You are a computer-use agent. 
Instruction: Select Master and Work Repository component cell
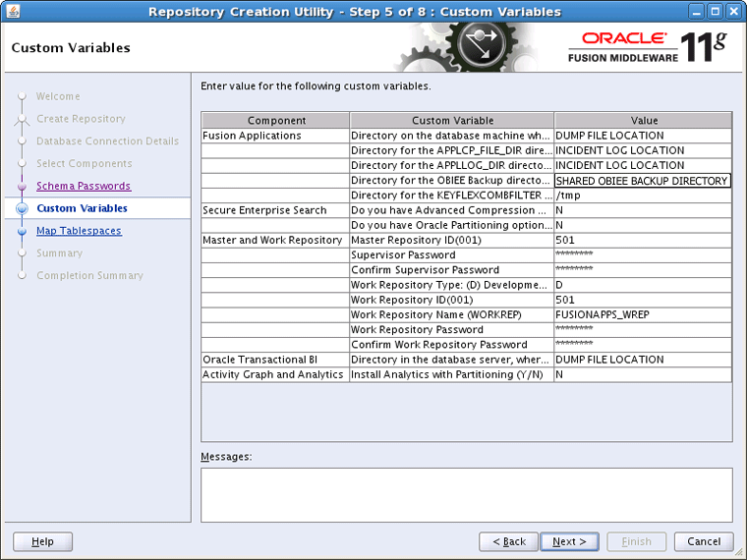tap(275, 240)
